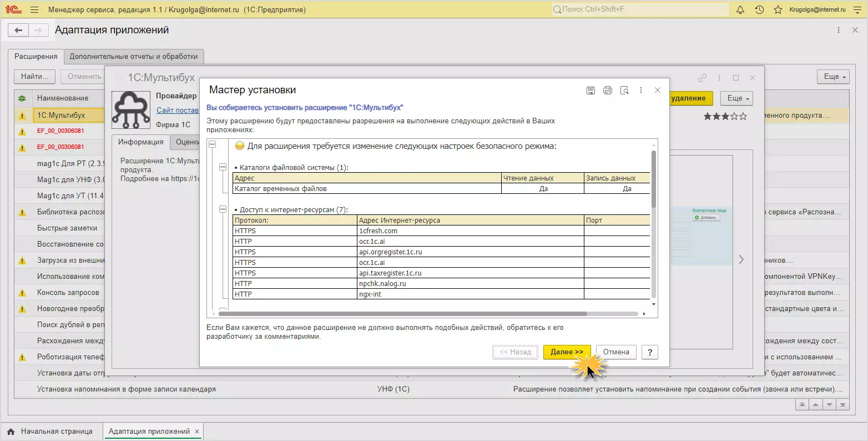The width and height of the screenshot is (868, 441).
Task: Collapse the top-level safe mode settings node
Action: (212, 144)
